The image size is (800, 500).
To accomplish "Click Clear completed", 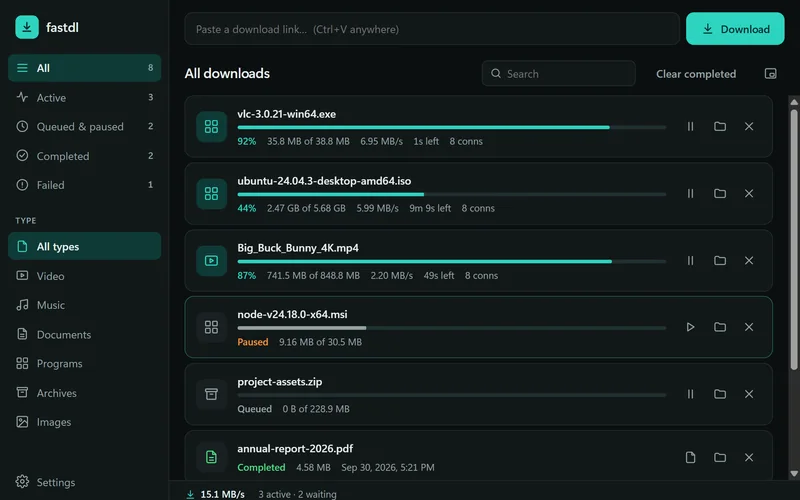I will pos(696,74).
